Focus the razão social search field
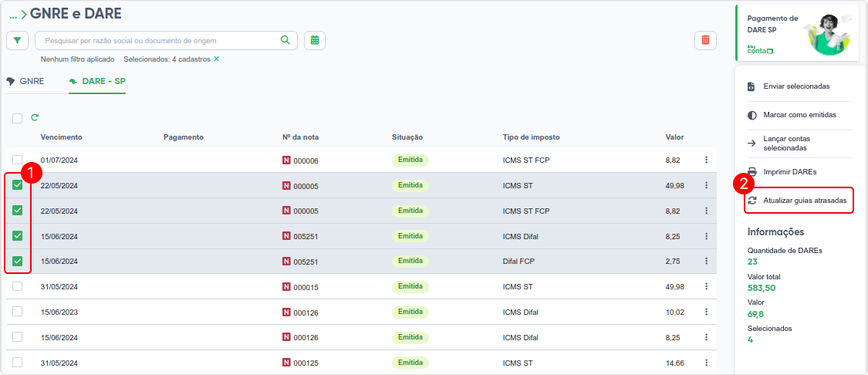Viewport: 868px width, 375px height. [x=158, y=40]
